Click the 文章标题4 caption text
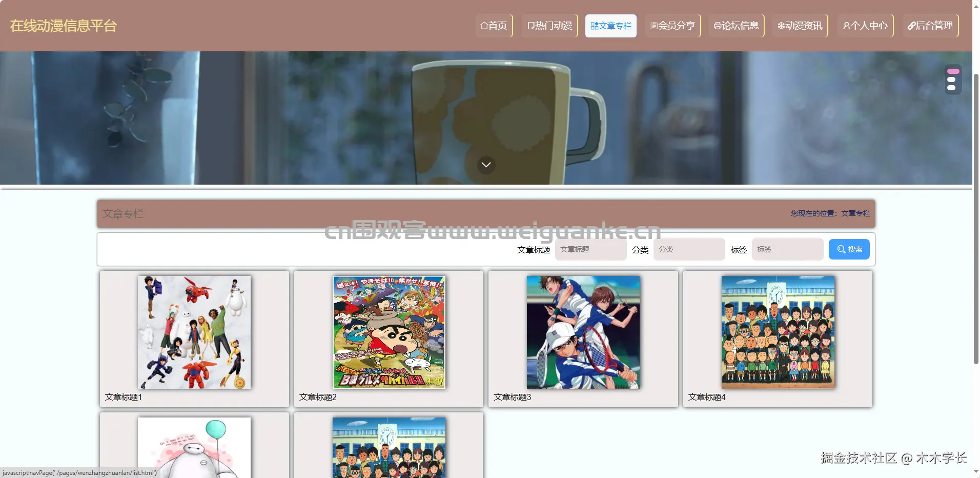The width and height of the screenshot is (980, 478). 707,397
